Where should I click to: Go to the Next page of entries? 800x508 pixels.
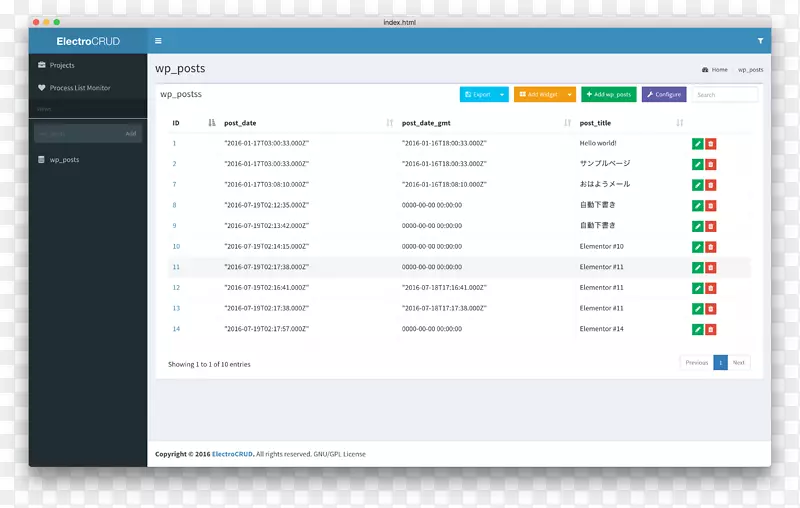click(x=739, y=363)
